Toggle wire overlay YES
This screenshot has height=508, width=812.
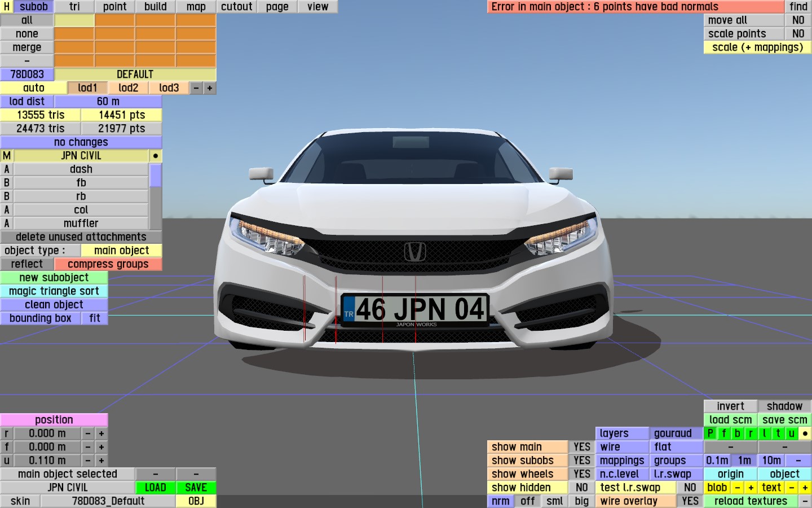pyautogui.click(x=690, y=501)
